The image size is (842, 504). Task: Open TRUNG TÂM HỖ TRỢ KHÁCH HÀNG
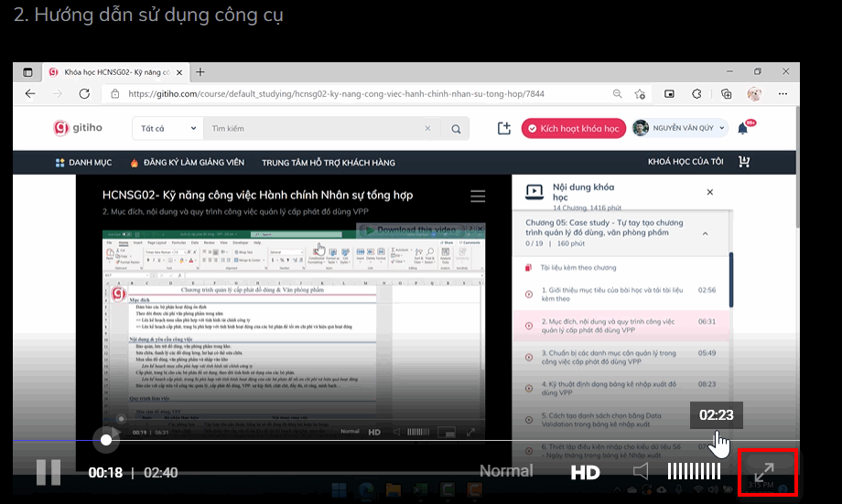pos(328,163)
